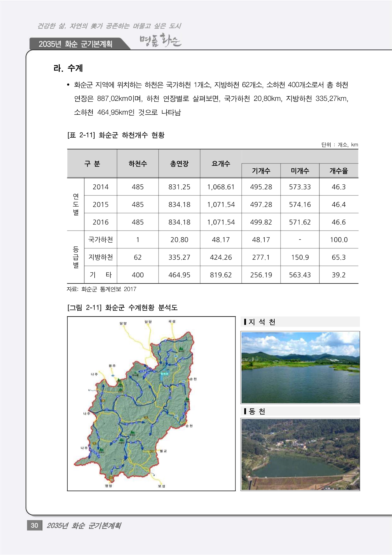
Task: Select the 기 타 row 요개수 cell '819.62'
Action: 221,275
